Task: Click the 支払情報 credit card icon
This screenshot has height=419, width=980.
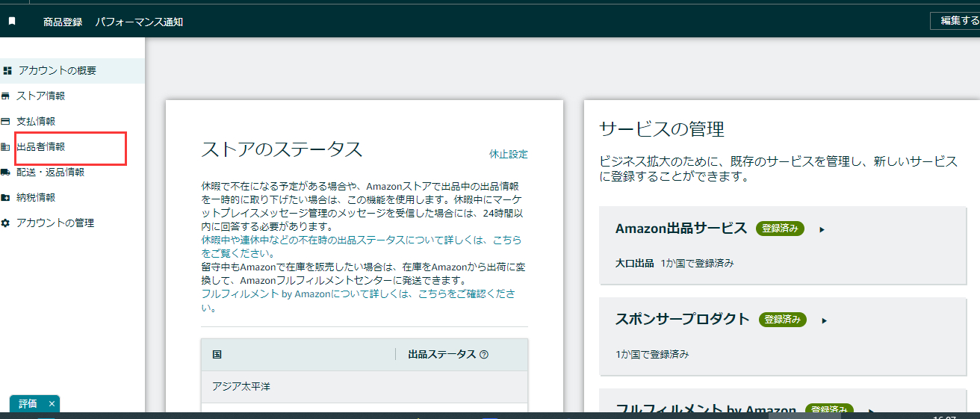Action: pyautogui.click(x=6, y=122)
